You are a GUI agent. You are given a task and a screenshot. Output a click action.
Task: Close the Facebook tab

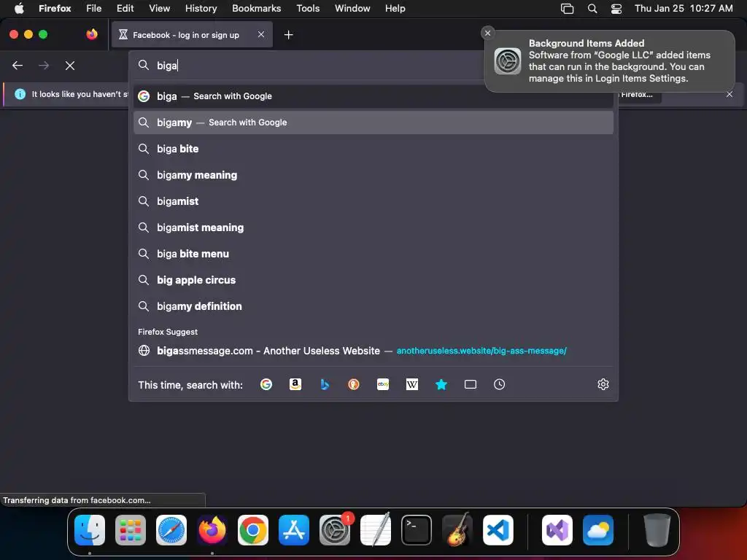point(261,34)
